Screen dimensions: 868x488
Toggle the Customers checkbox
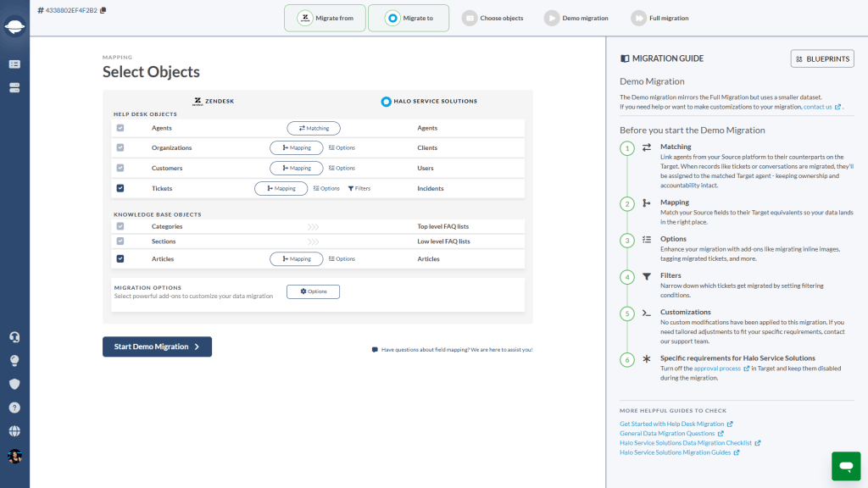[x=120, y=168]
